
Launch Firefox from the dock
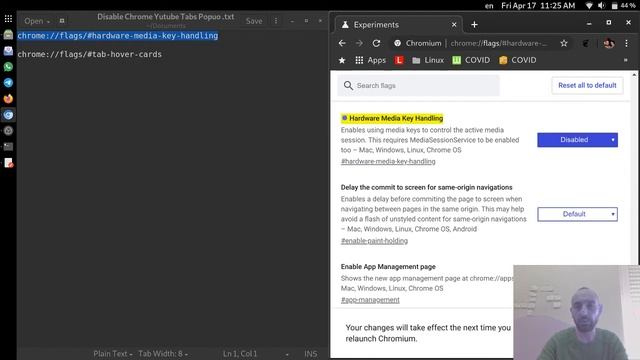[8, 98]
